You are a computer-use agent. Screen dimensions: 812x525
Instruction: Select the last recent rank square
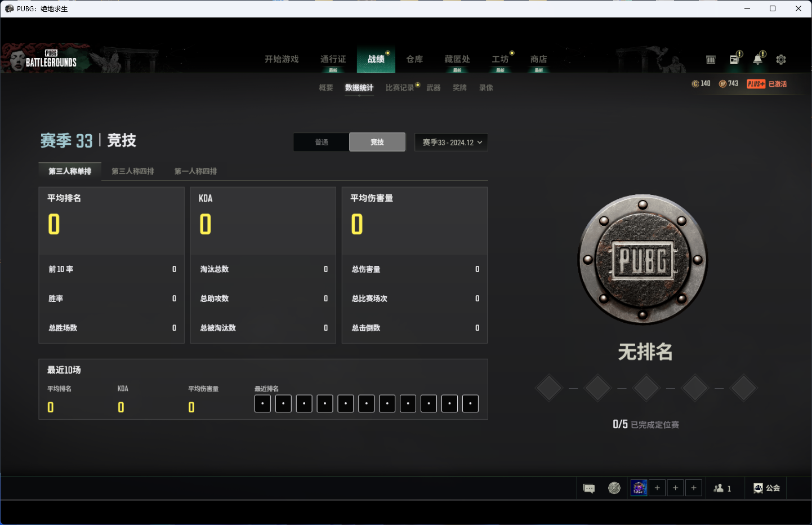470,403
